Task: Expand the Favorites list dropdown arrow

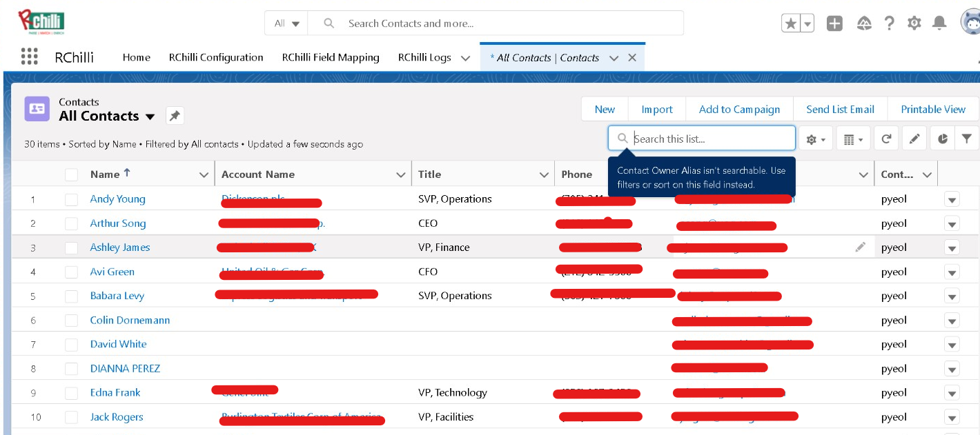Action: pyautogui.click(x=808, y=23)
